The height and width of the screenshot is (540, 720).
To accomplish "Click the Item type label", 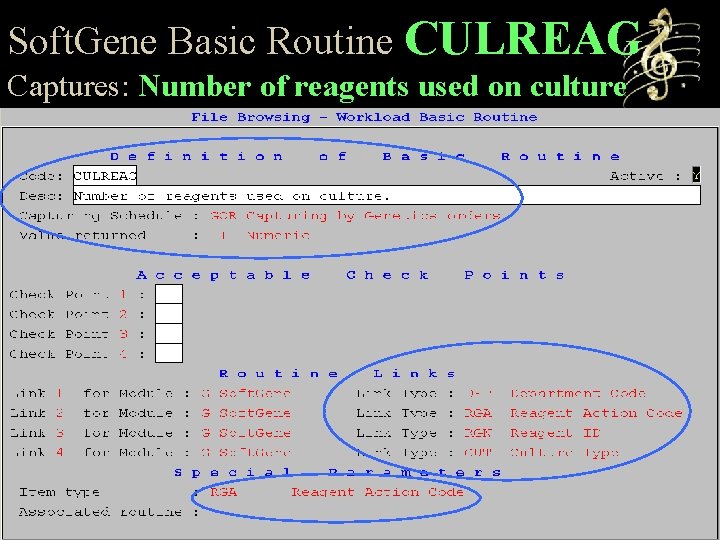I will click(59, 492).
